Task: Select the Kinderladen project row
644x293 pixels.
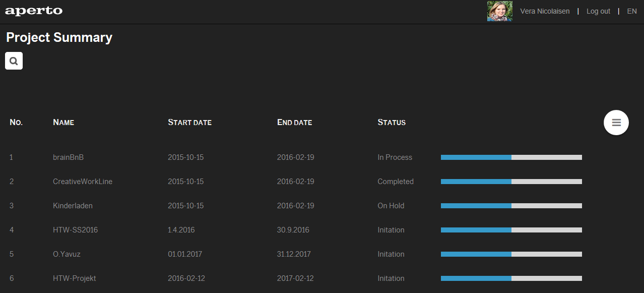Action: 73,206
